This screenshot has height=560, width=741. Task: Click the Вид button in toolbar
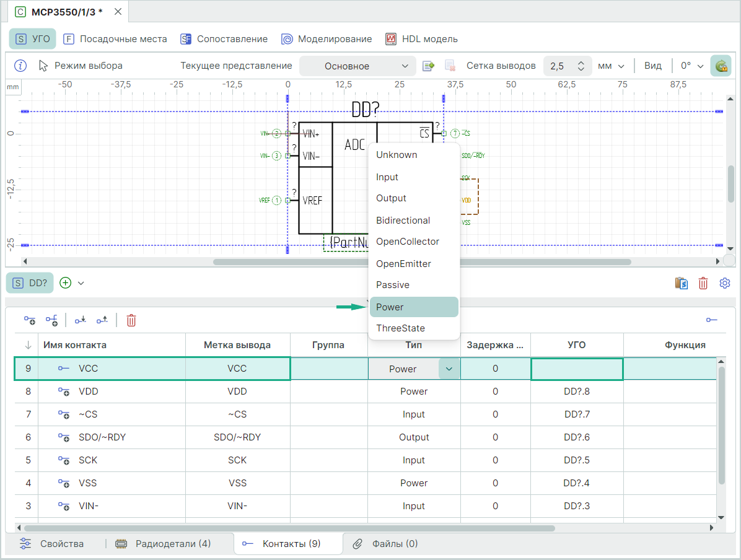pyautogui.click(x=652, y=66)
